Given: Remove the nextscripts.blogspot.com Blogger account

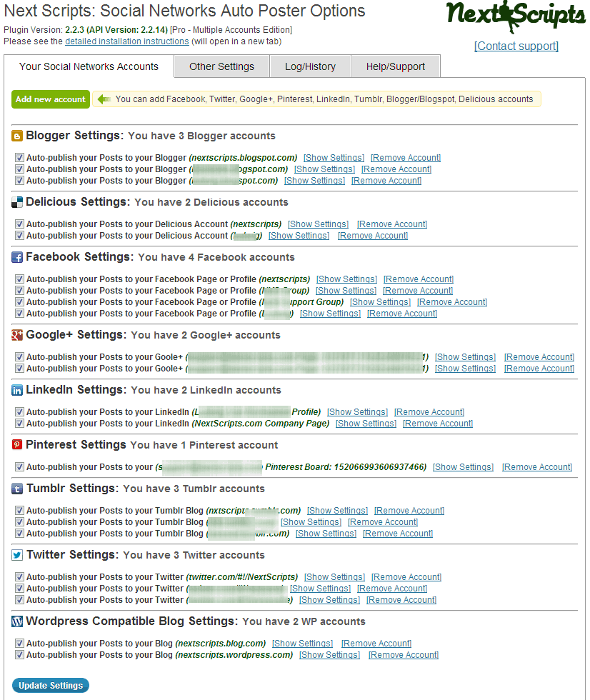Looking at the screenshot, I should [x=406, y=158].
